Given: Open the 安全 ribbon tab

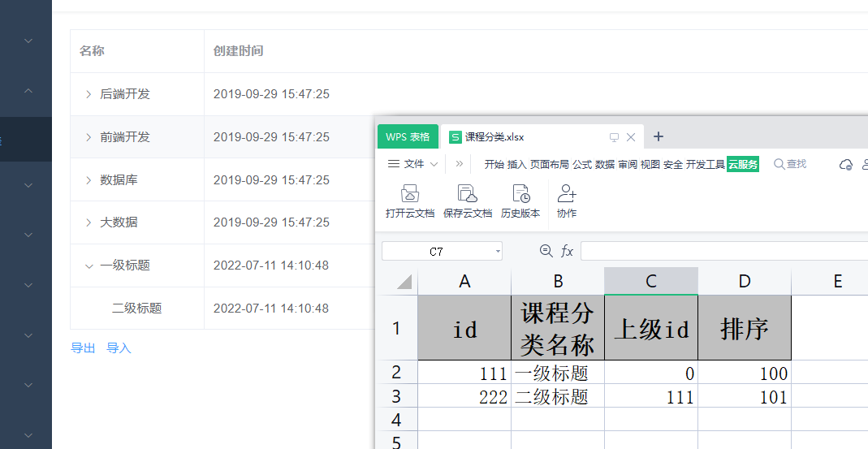Looking at the screenshot, I should pos(672,165).
